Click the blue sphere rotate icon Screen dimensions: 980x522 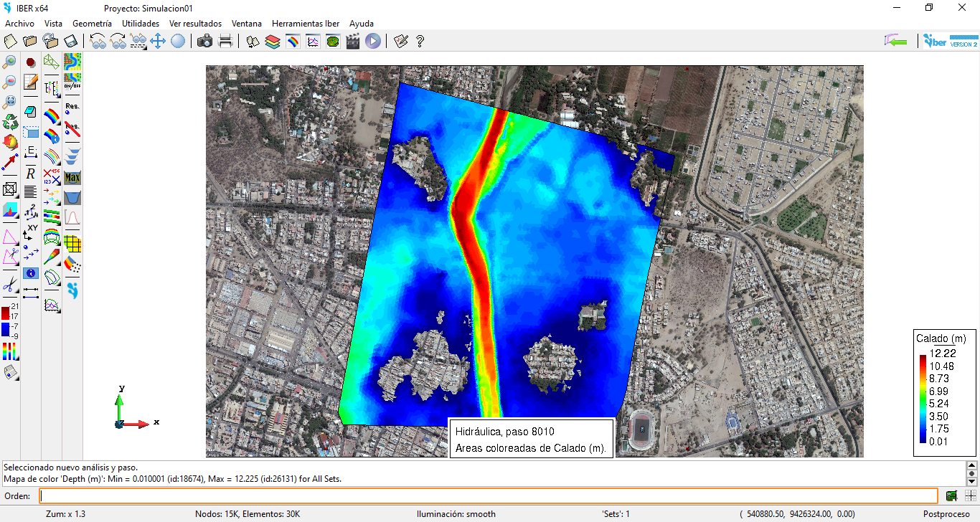[178, 41]
